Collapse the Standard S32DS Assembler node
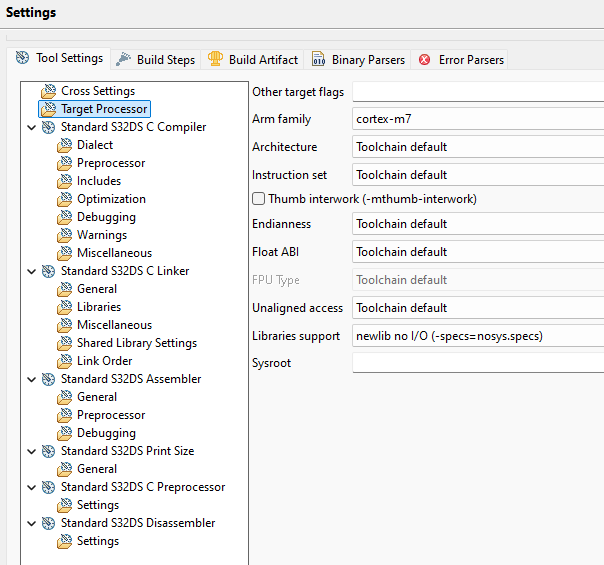The width and height of the screenshot is (604, 565). point(32,379)
